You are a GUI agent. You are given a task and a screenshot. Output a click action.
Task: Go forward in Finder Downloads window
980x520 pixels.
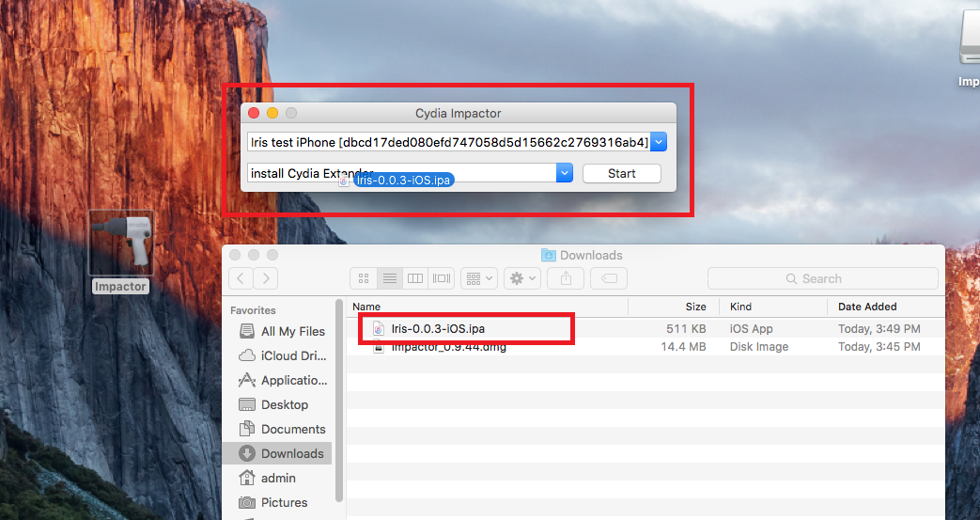(x=266, y=278)
